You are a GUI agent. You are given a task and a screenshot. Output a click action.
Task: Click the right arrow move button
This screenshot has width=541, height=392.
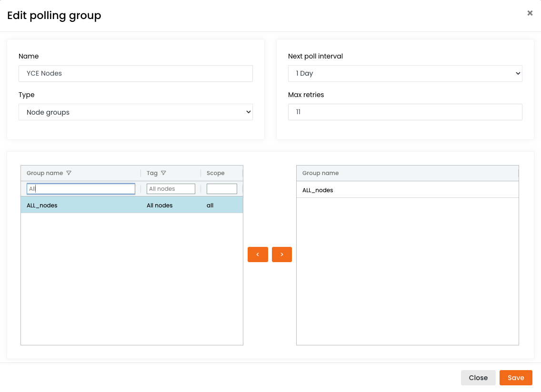point(282,255)
